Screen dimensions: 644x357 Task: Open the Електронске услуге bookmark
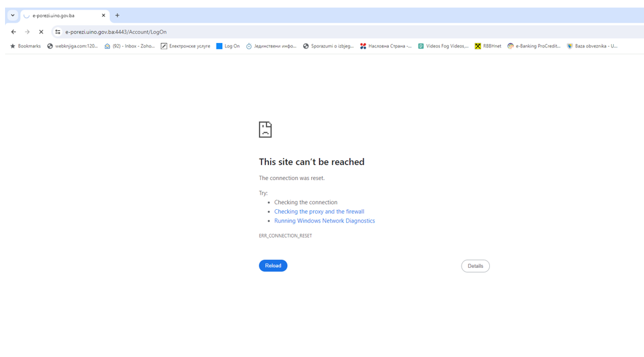point(186,46)
